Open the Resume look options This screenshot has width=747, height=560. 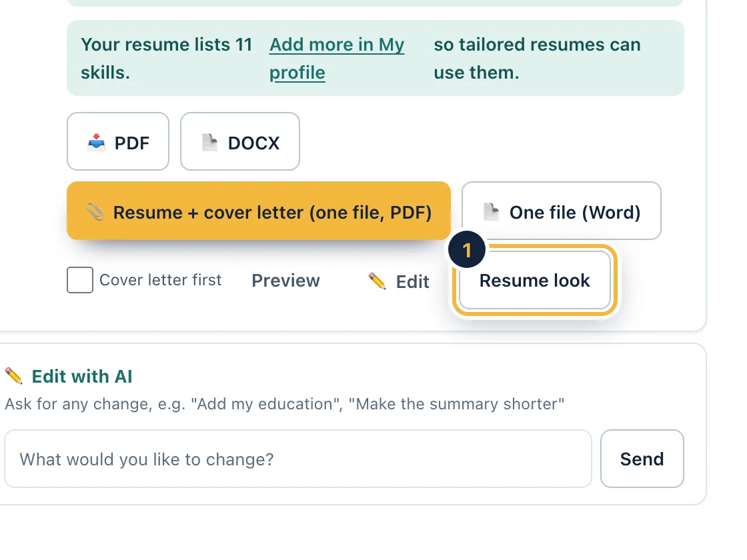click(x=534, y=281)
